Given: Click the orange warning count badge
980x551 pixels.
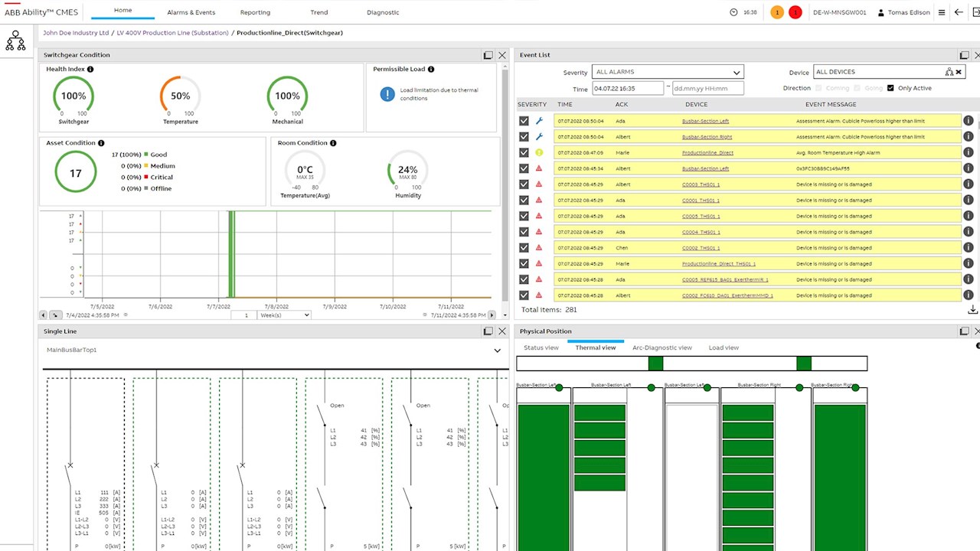Looking at the screenshot, I should pos(777,12).
